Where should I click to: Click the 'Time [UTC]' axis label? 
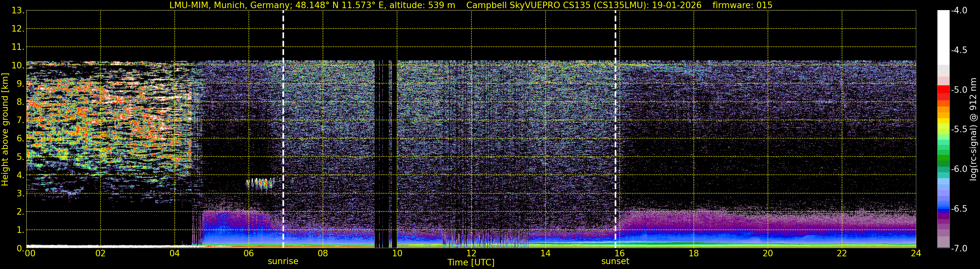[471, 262]
